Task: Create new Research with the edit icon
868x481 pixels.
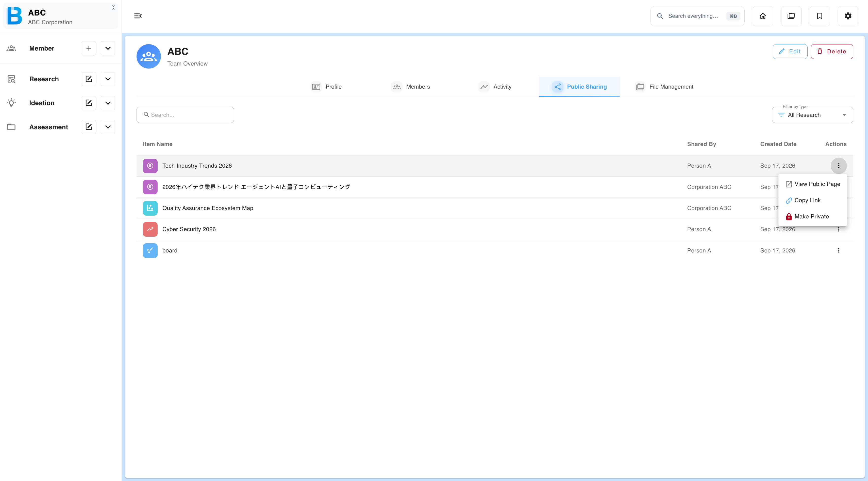Action: [x=89, y=79]
